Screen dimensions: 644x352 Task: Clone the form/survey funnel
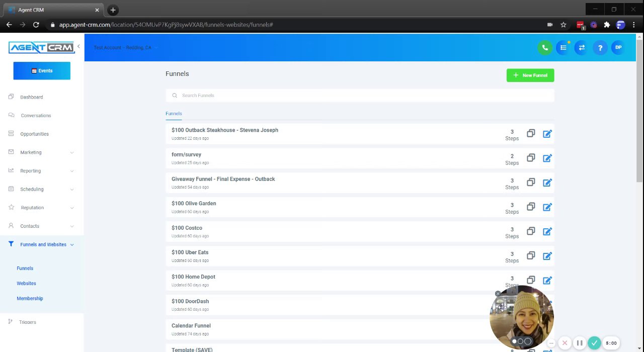[531, 158]
